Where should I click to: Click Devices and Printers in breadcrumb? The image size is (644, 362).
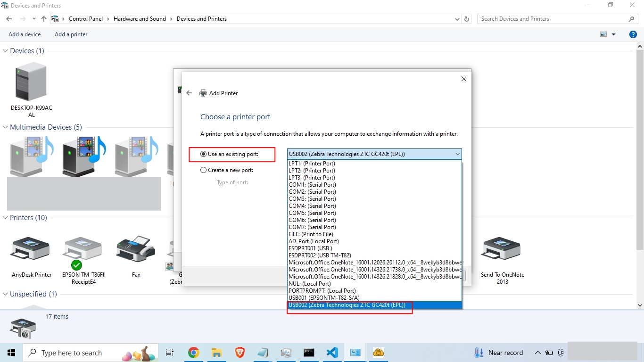click(202, 19)
